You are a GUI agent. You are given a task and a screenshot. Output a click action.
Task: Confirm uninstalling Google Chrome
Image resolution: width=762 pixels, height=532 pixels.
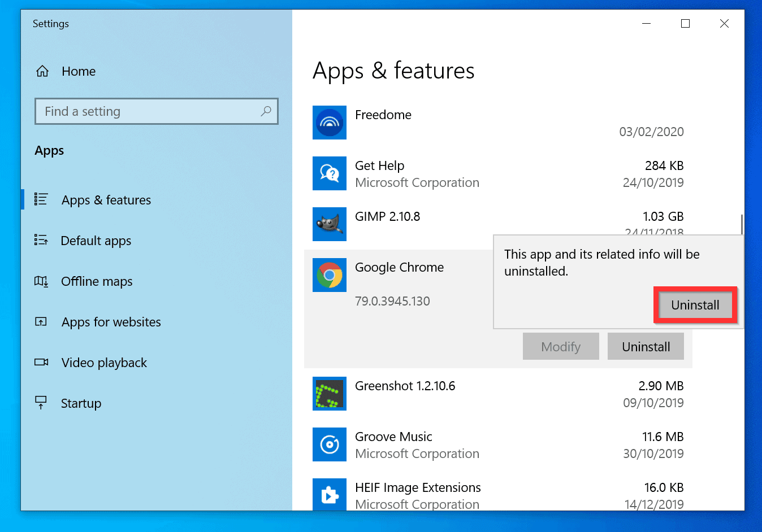coord(695,304)
